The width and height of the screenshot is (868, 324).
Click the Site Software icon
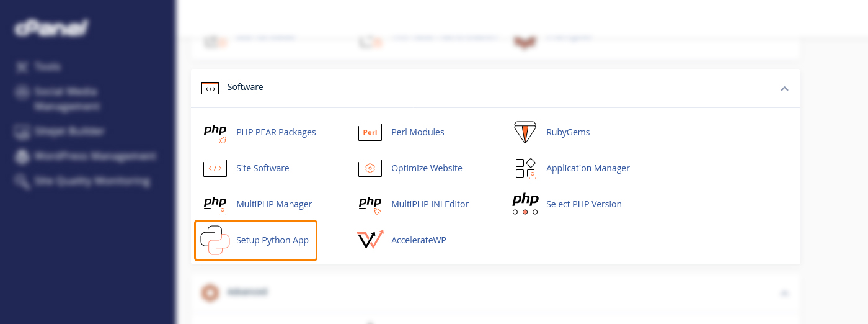coord(215,168)
